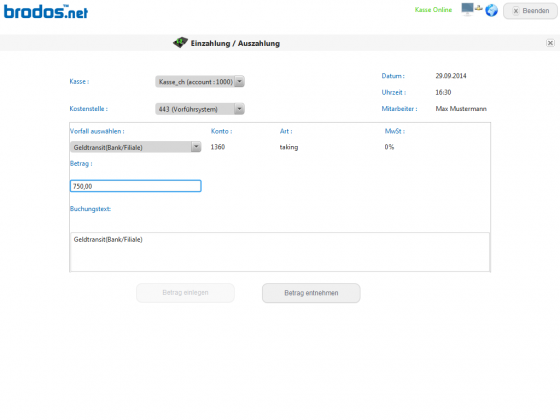
Task: Click the money icon beside Einzahlung / Auszahlung
Action: pyautogui.click(x=180, y=42)
